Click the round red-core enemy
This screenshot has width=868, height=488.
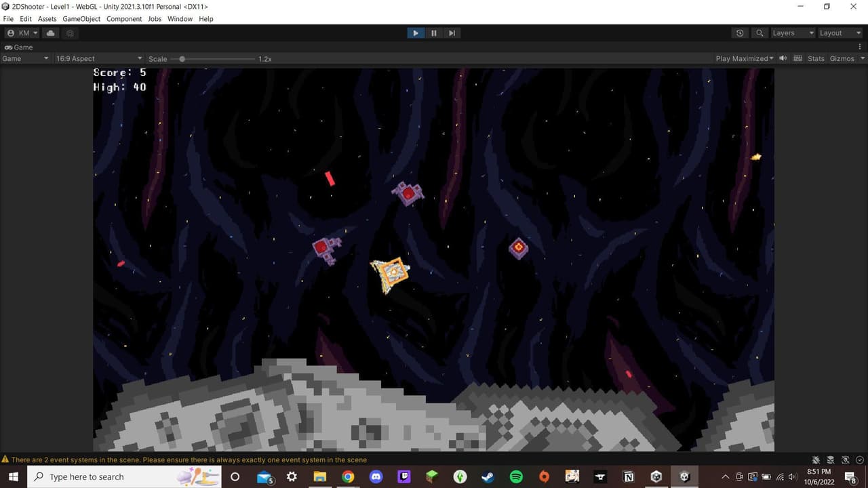[x=519, y=248]
